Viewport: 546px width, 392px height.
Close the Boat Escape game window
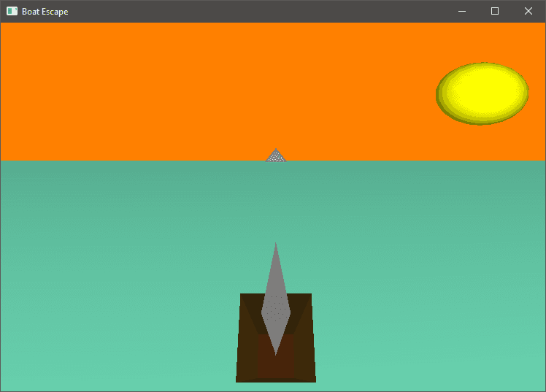528,11
